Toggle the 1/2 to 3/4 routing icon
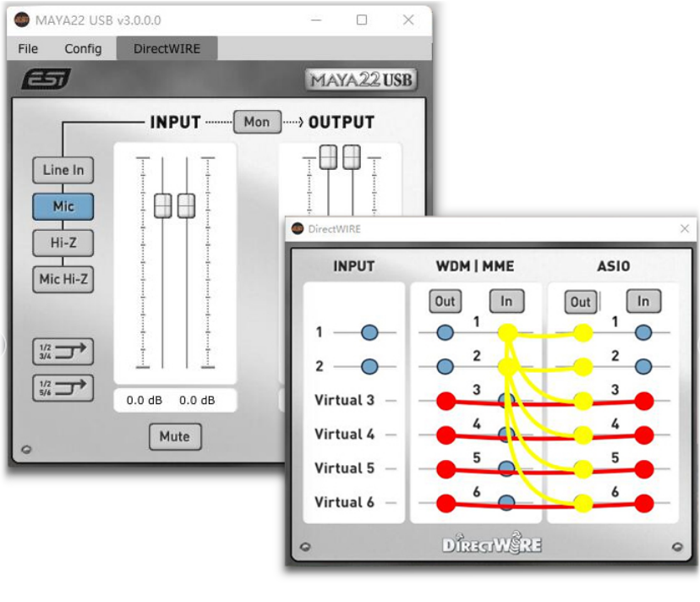 (x=63, y=352)
